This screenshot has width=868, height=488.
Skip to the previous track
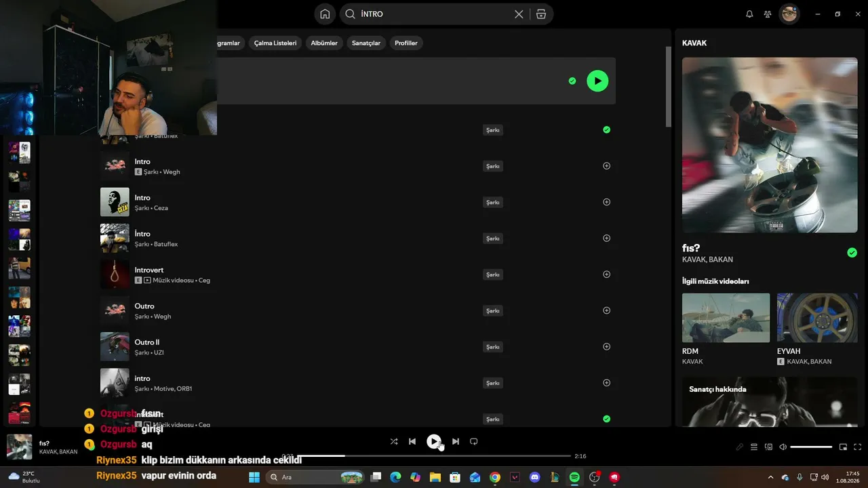412,441
